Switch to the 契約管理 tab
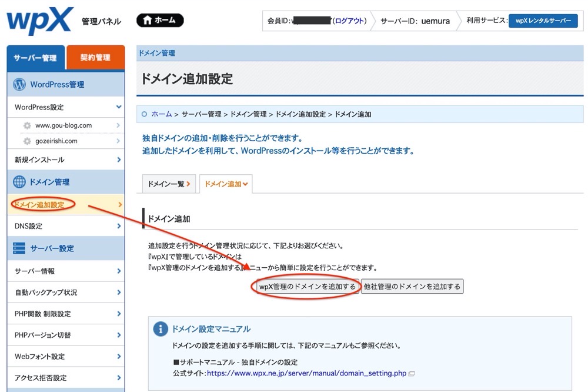Image resolution: width=588 pixels, height=392 pixels. [95, 58]
